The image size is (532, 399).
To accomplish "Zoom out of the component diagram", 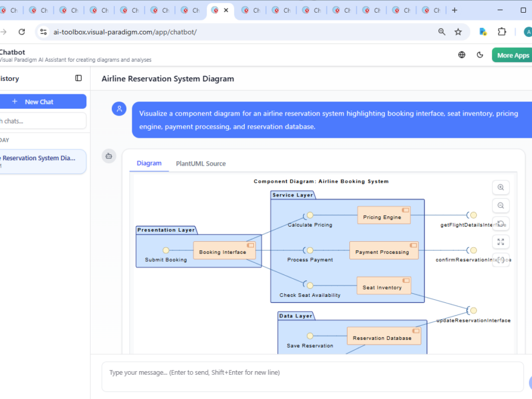I will click(x=501, y=206).
